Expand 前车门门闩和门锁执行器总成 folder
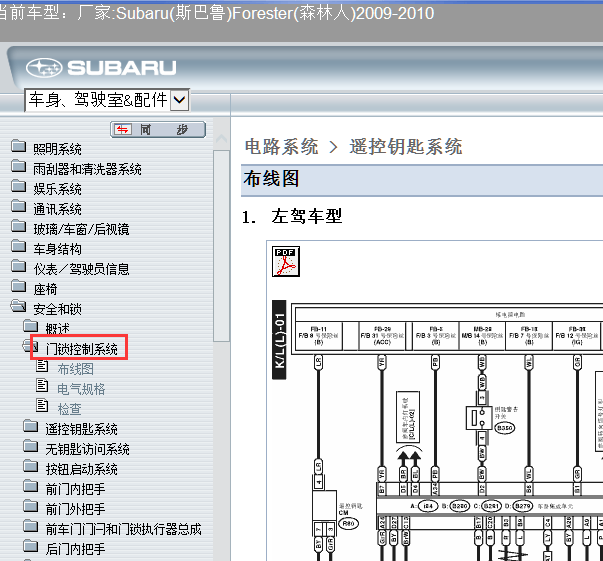The height and width of the screenshot is (561, 603). click(x=123, y=529)
